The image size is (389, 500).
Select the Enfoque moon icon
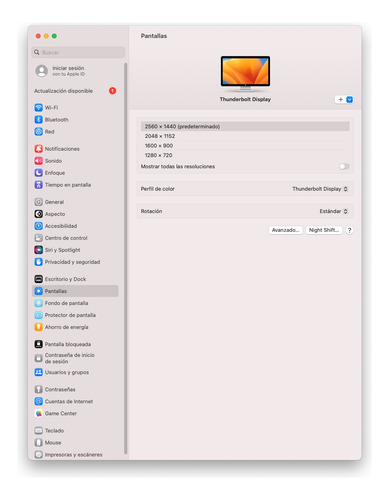pos(39,173)
